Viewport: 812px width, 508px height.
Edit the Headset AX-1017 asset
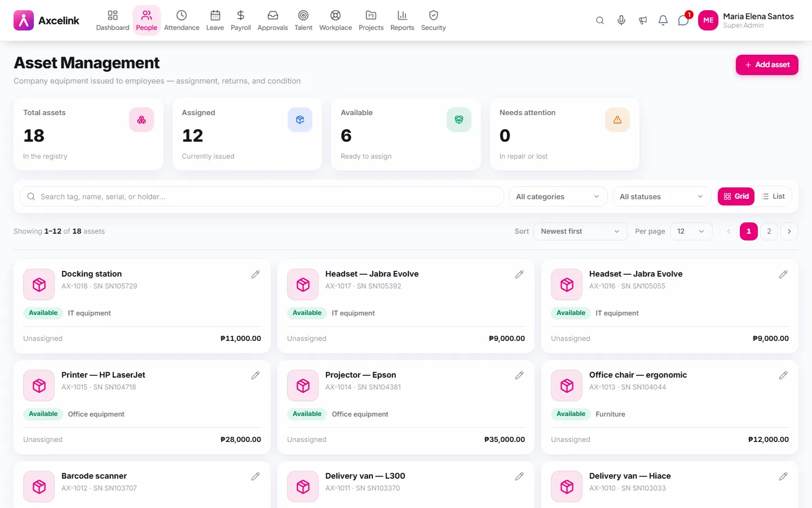519,274
